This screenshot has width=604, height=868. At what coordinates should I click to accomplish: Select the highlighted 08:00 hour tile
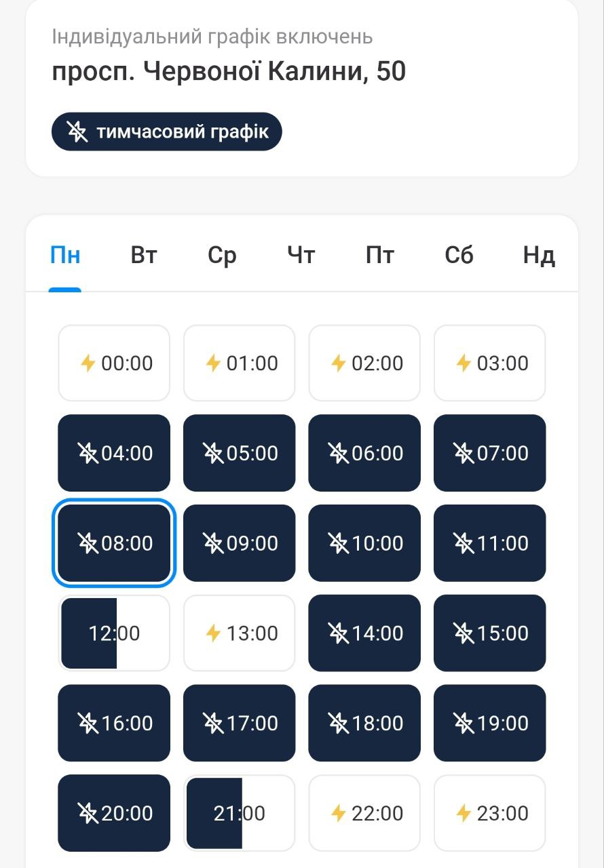tap(114, 543)
